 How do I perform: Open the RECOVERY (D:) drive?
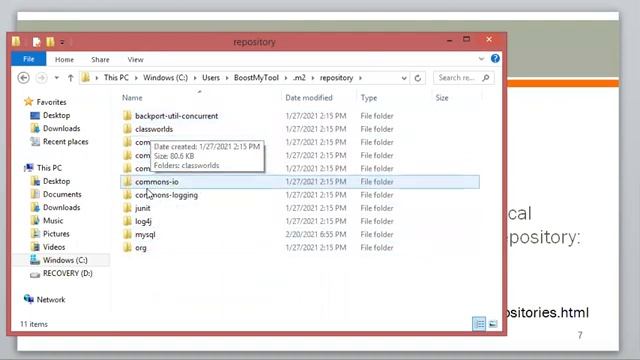68,273
